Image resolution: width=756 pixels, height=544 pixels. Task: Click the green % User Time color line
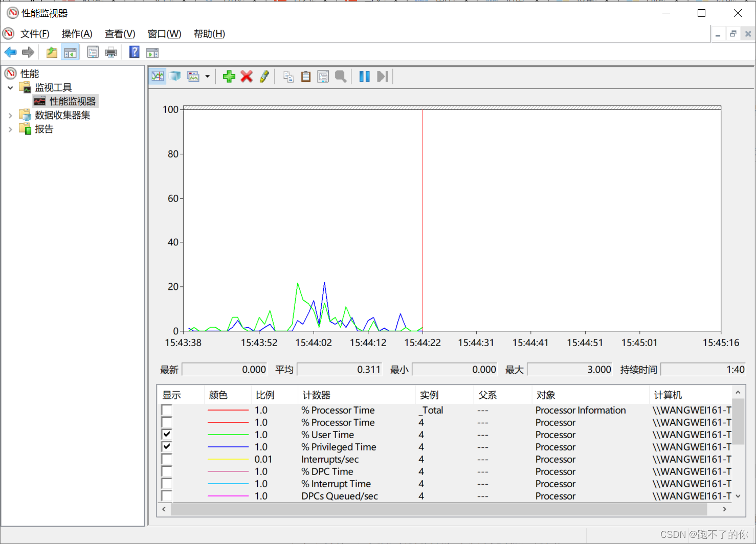tap(228, 435)
